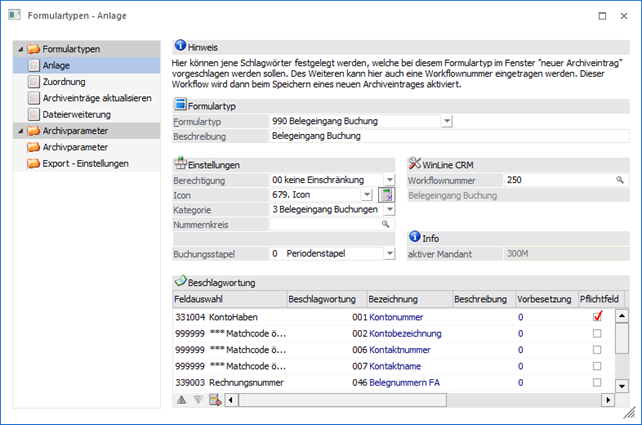Open the Berechtigung dropdown
The image size is (642, 425).
pos(390,179)
